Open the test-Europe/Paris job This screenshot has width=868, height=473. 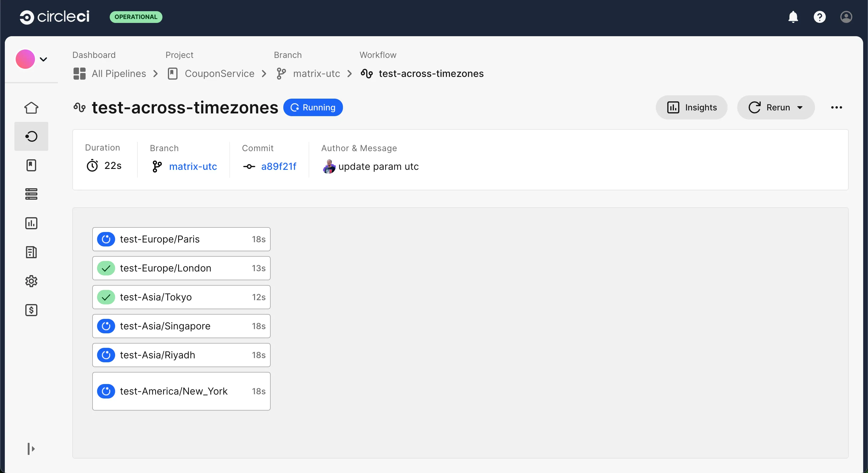(181, 239)
